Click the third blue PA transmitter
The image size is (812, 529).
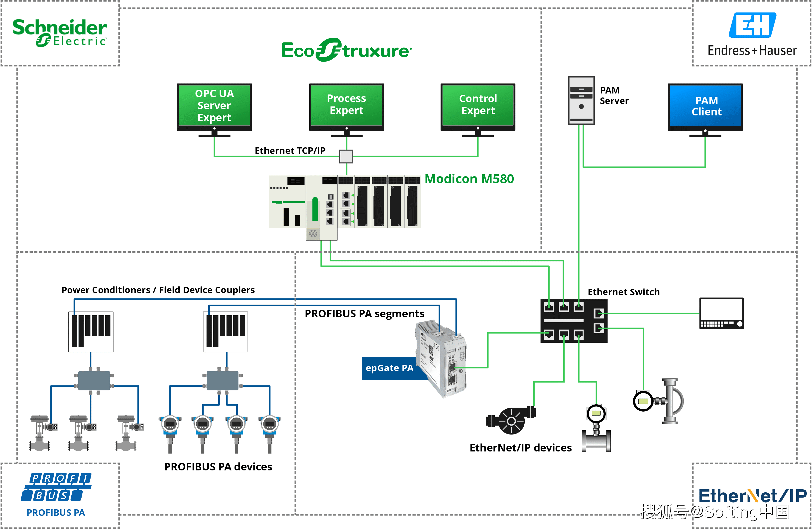click(236, 434)
